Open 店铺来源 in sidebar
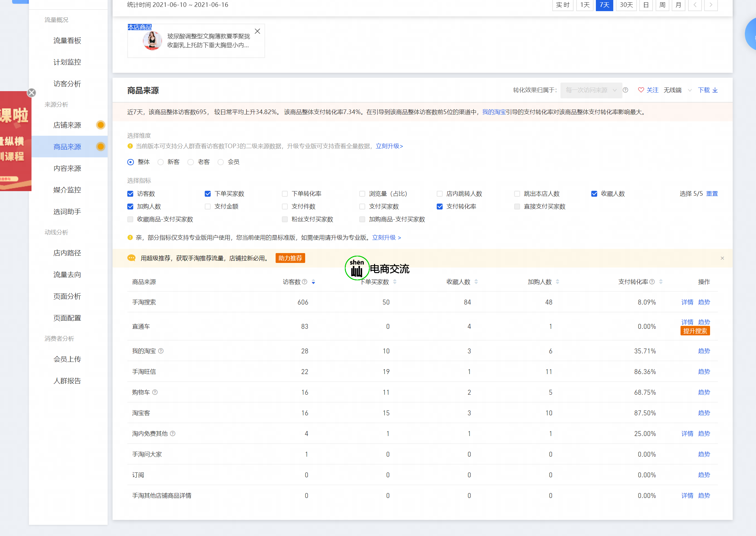Screen dimensions: 756x536 click(x=67, y=125)
